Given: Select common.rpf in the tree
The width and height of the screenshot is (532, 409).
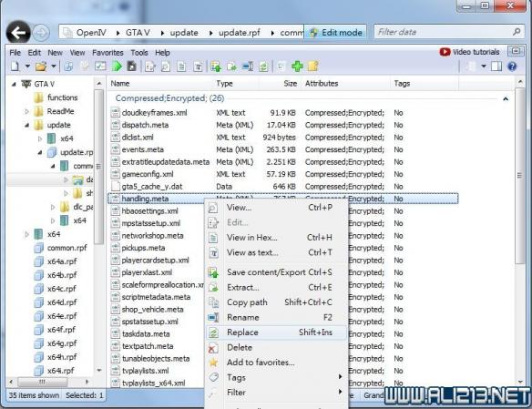Looking at the screenshot, I should coord(66,248).
